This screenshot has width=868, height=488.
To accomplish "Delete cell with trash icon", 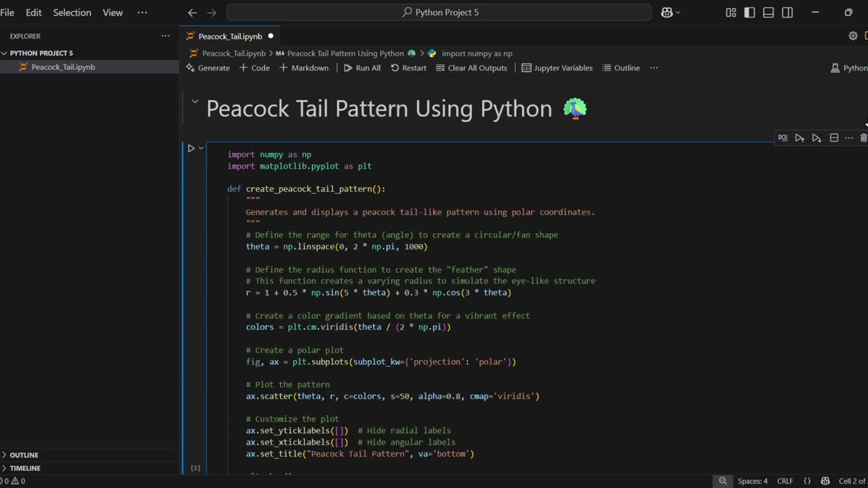I will pos(863,138).
